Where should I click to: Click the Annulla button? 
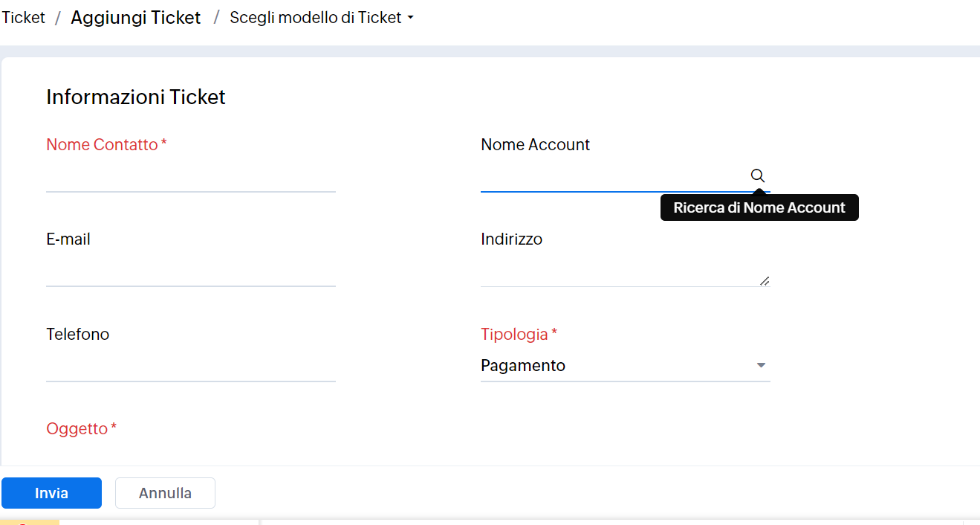point(165,493)
